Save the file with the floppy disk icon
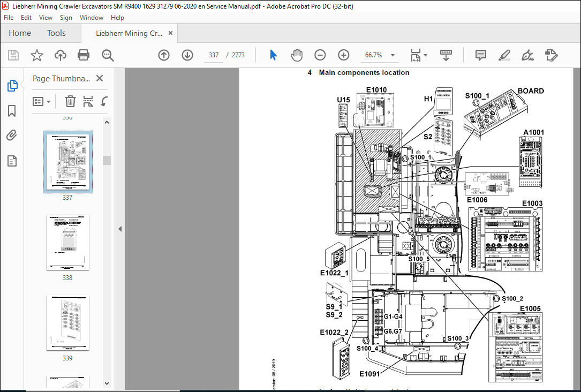 click(x=13, y=55)
